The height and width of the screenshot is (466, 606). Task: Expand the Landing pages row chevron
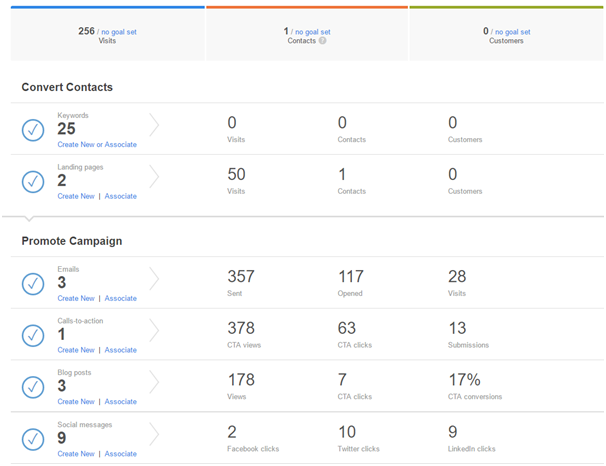pos(154,177)
